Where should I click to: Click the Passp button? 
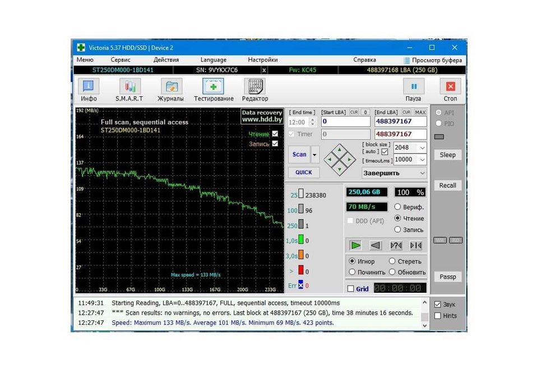click(x=447, y=277)
